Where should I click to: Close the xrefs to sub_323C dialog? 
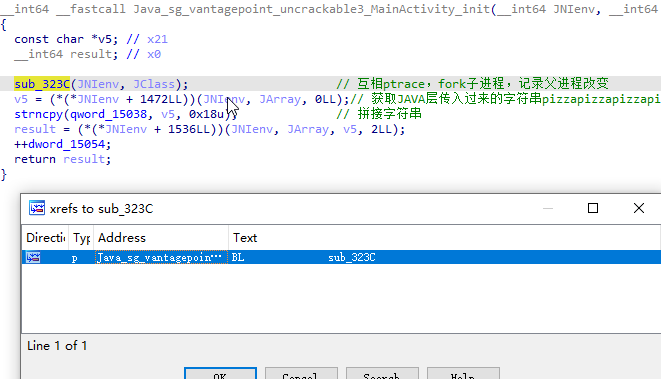[639, 208]
